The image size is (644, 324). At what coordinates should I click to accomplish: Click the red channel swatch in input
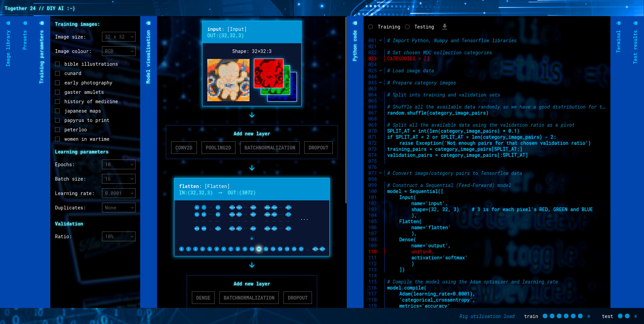coord(268,73)
